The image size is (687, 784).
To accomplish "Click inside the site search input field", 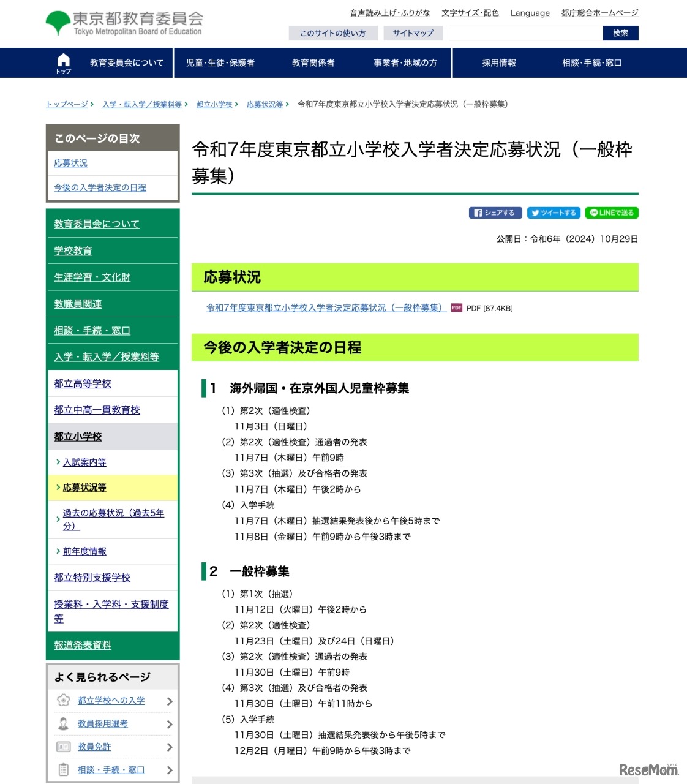I will (525, 34).
